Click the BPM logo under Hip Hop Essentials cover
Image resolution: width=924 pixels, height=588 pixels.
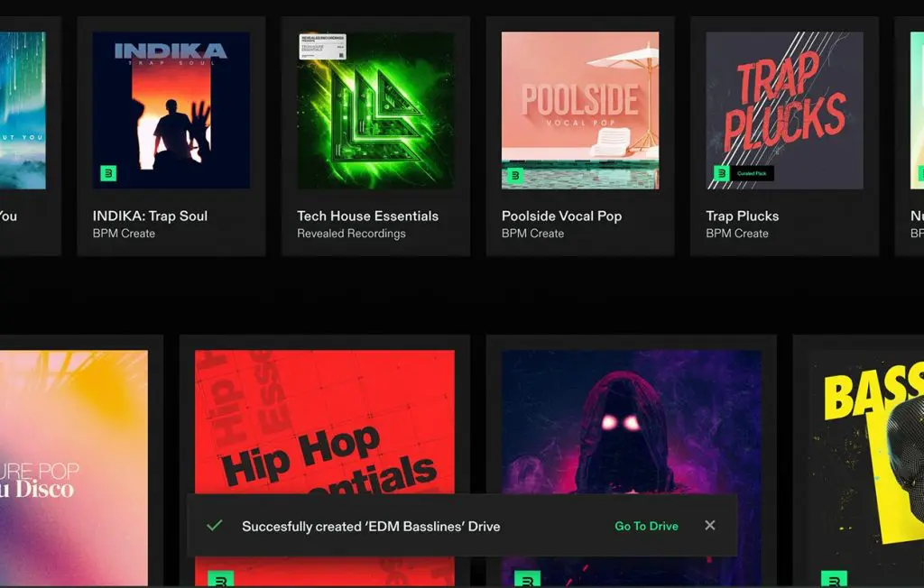(220, 578)
